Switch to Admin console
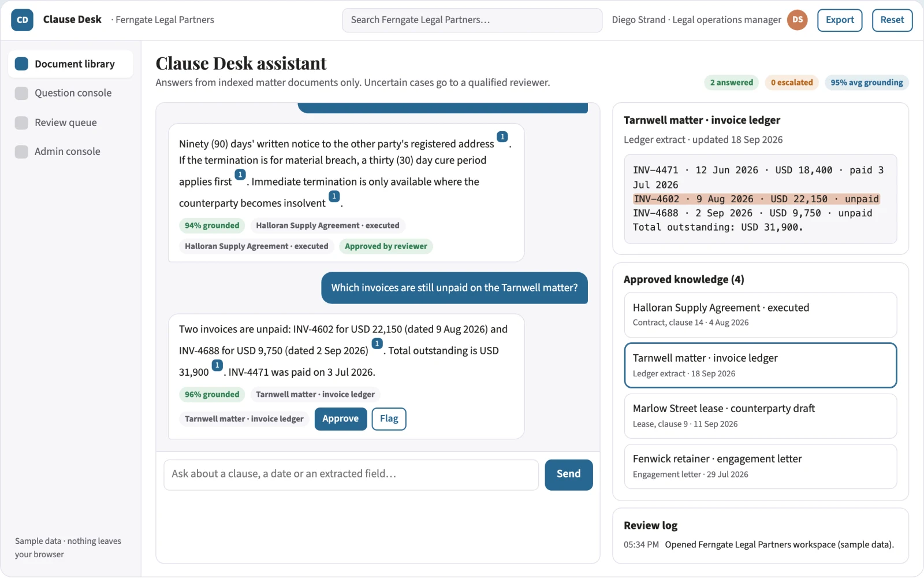The image size is (924, 578). click(x=70, y=151)
